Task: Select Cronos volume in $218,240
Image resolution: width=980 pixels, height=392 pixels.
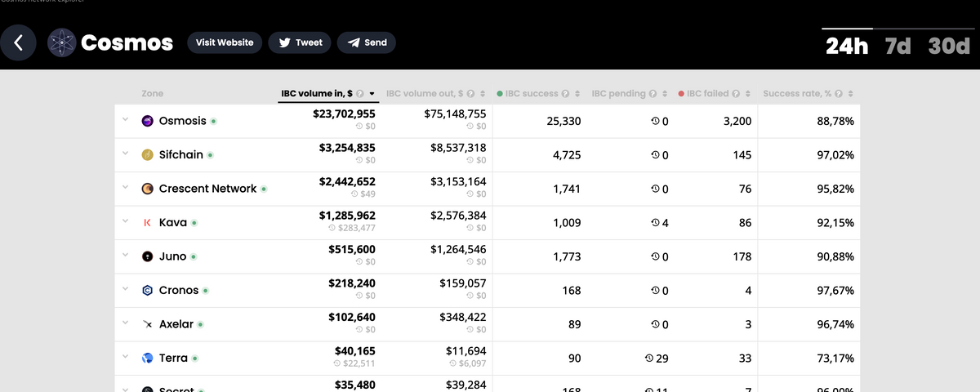Action: (x=352, y=283)
